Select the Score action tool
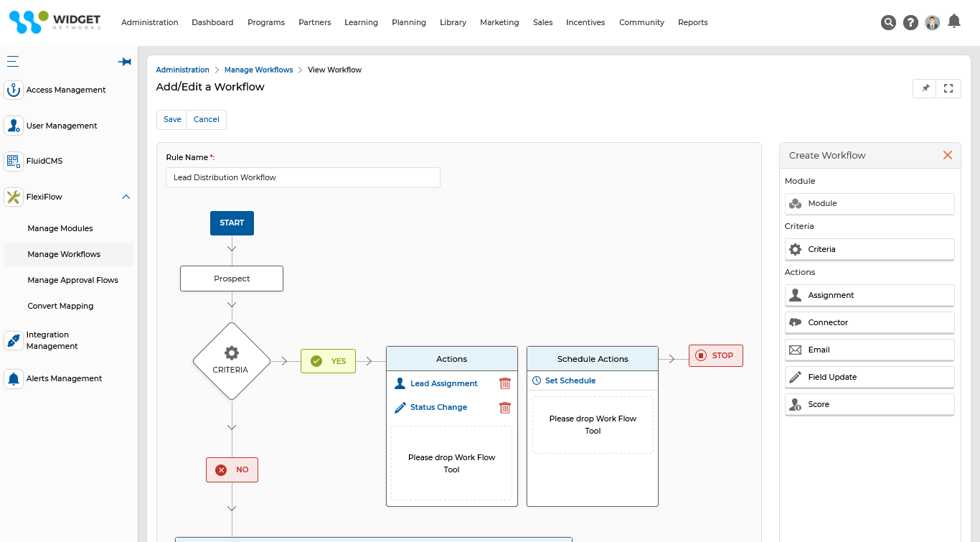The width and height of the screenshot is (980, 542). point(869,404)
